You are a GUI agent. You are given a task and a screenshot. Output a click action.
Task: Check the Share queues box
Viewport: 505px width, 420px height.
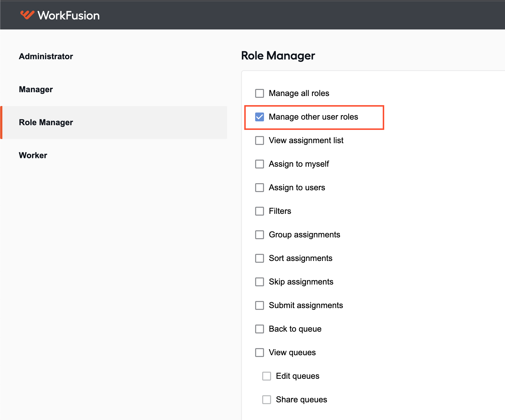coord(267,400)
